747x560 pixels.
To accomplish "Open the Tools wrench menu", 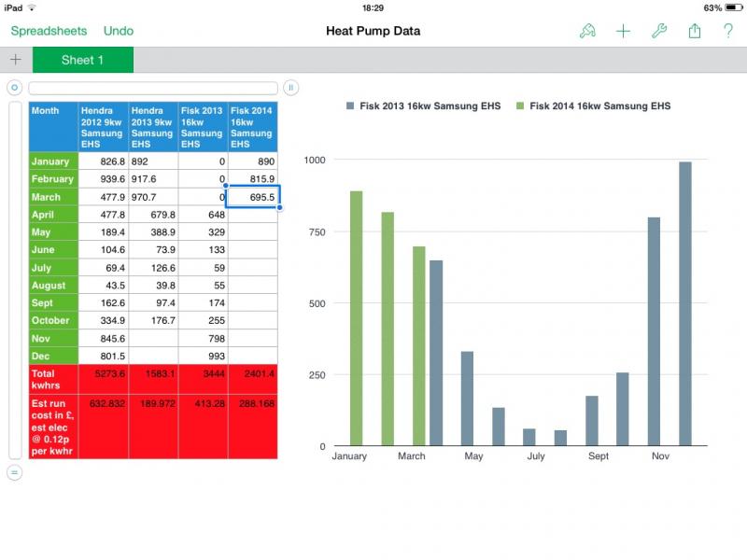I will [658, 31].
